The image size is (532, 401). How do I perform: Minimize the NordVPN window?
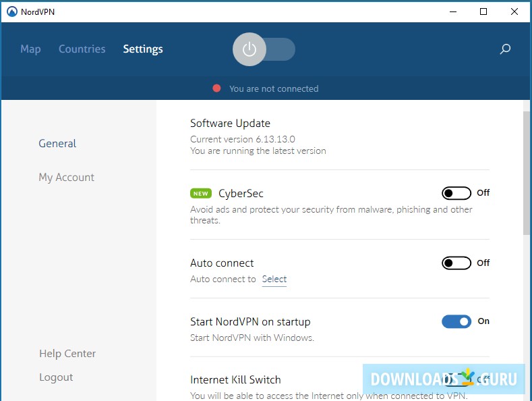453,12
